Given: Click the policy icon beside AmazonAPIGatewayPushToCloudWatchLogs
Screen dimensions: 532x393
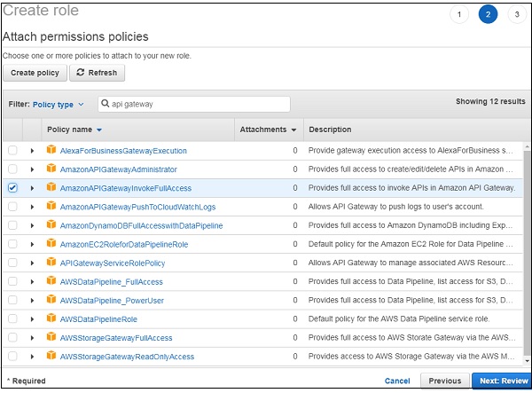Looking at the screenshot, I should tap(51, 207).
